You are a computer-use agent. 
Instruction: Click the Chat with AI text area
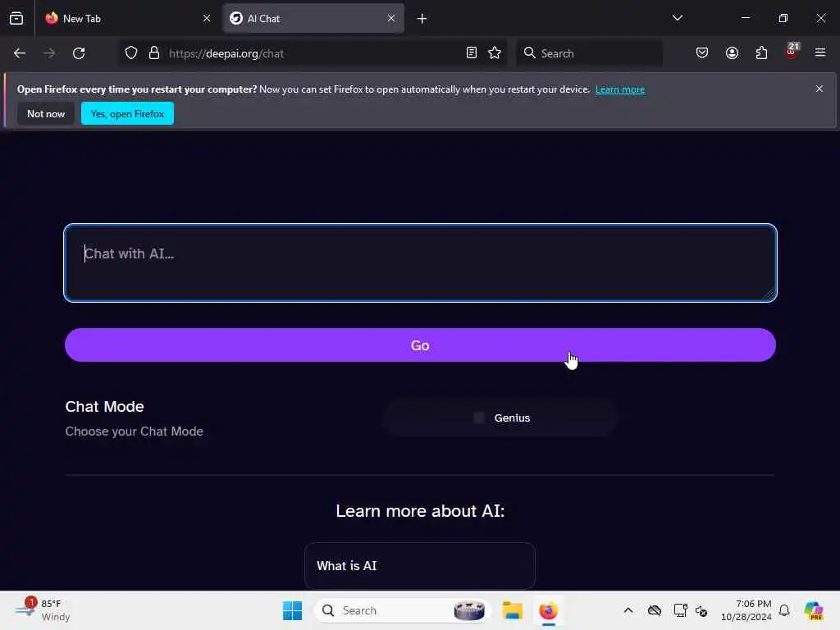(420, 263)
